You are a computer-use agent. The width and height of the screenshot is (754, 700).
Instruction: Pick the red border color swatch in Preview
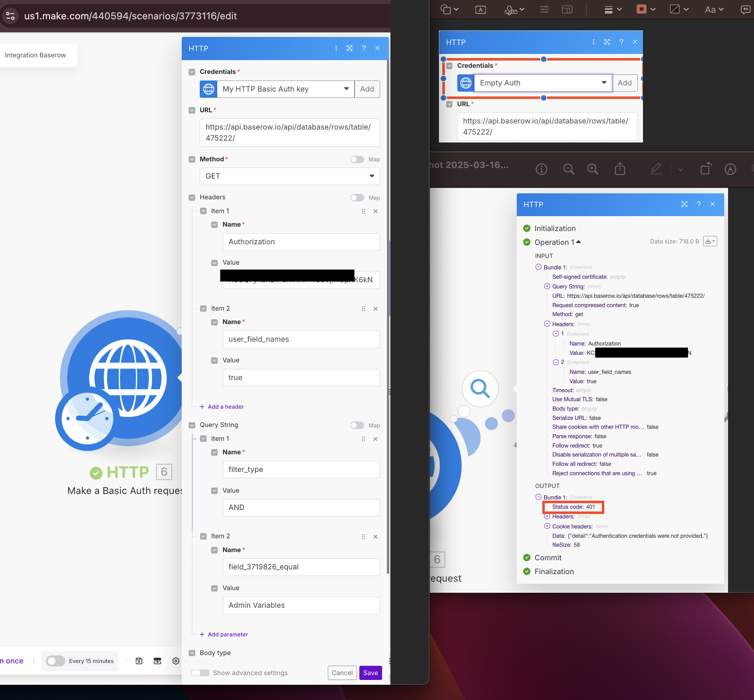pos(642,9)
